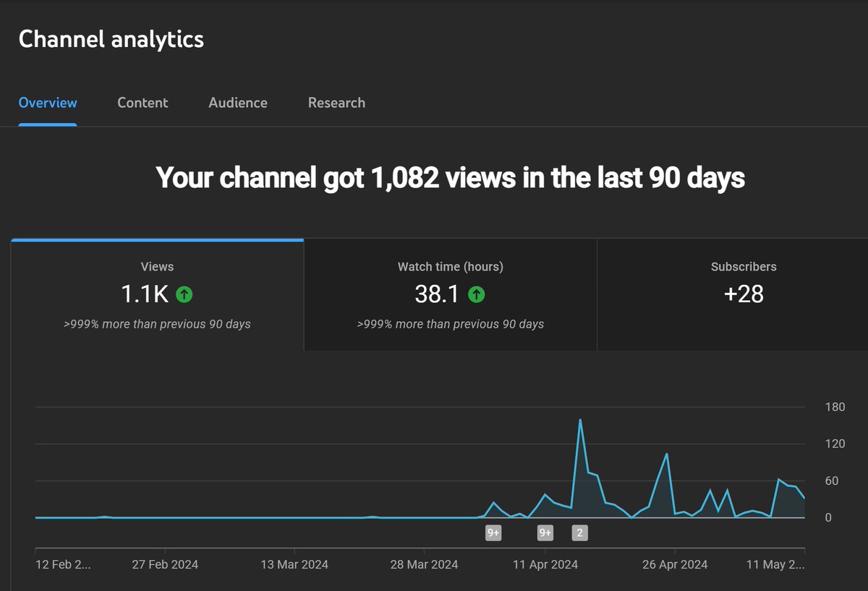Viewport: 868px width, 591px height.
Task: Click comparison note under the Views value
Action: click(x=157, y=324)
